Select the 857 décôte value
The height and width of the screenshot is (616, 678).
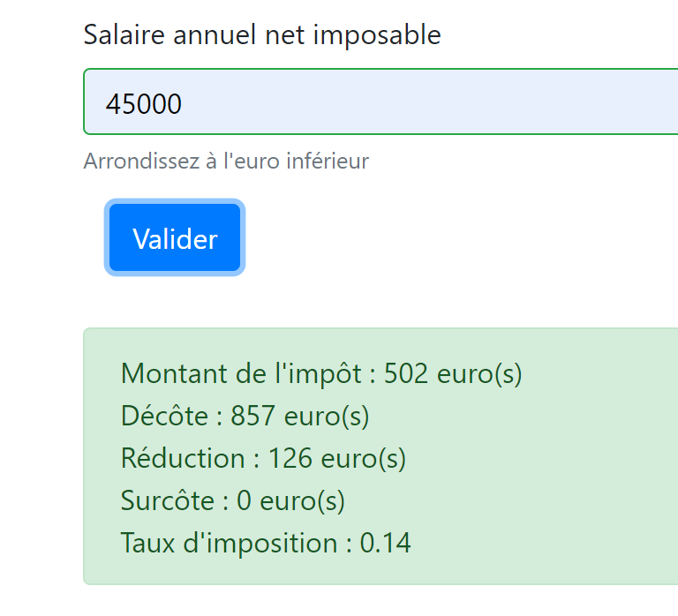(253, 416)
